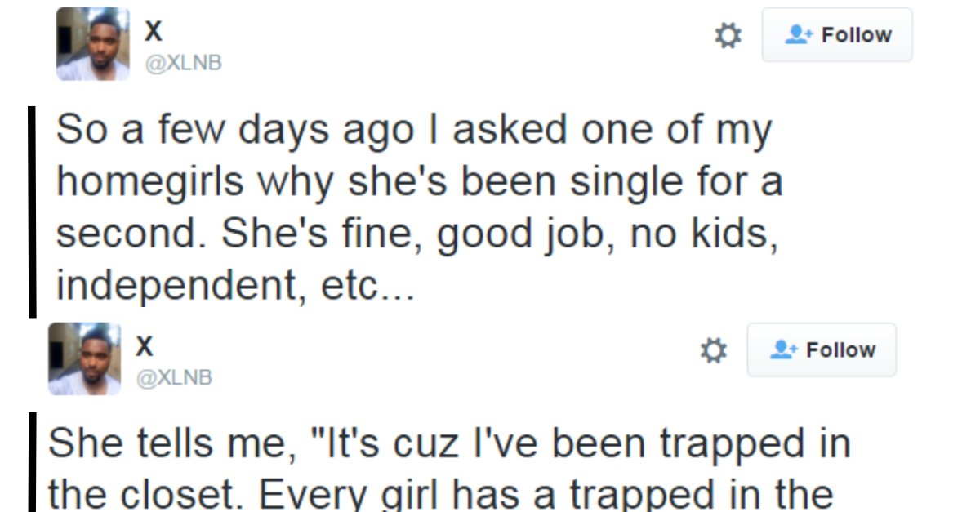Open the gear menu on the first tweet
Image resolution: width=980 pixels, height=512 pixels.
pos(727,36)
